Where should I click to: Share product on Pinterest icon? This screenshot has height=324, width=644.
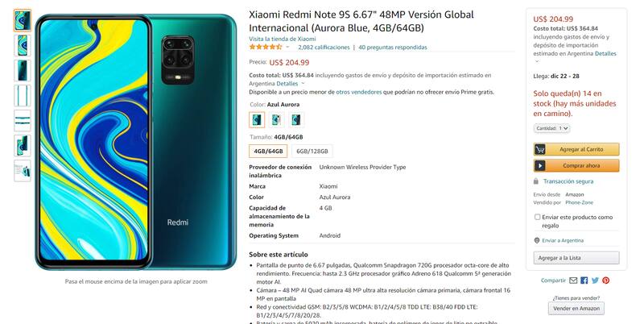[606, 280]
